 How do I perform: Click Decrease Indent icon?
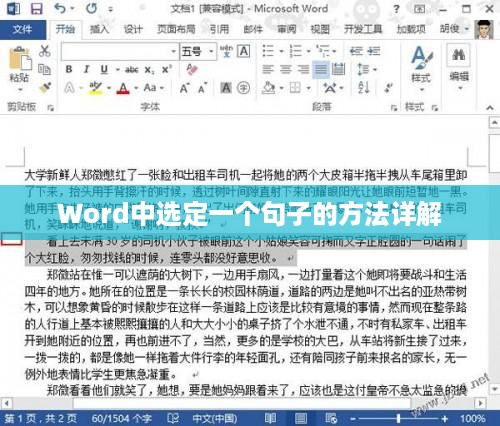[356, 51]
